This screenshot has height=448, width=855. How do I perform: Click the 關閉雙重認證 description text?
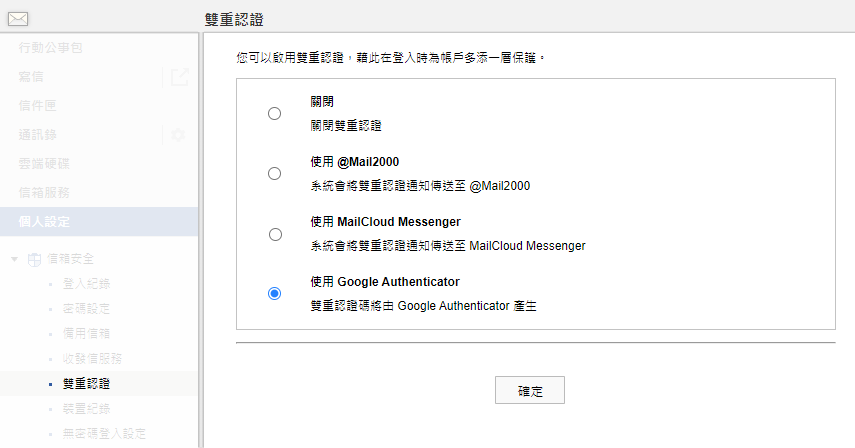(346, 126)
